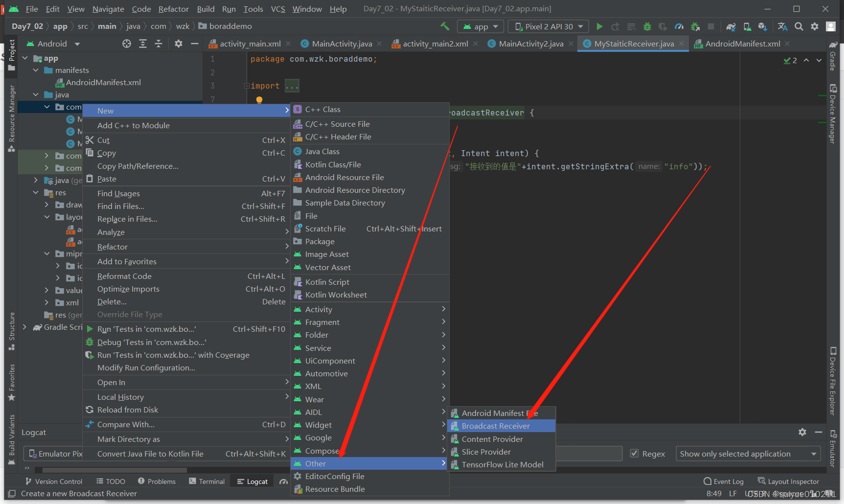The height and width of the screenshot is (504, 844).
Task: Open the Event Log panel
Action: coord(724,481)
